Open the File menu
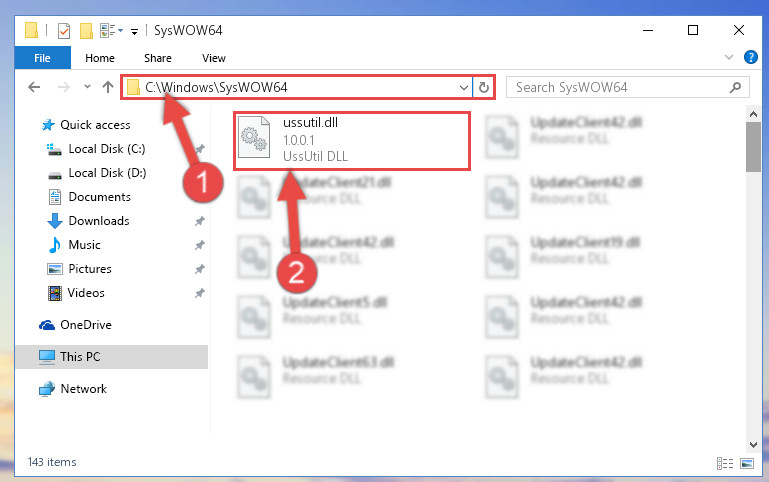Screen dimensions: 769x482 pyautogui.click(x=42, y=58)
